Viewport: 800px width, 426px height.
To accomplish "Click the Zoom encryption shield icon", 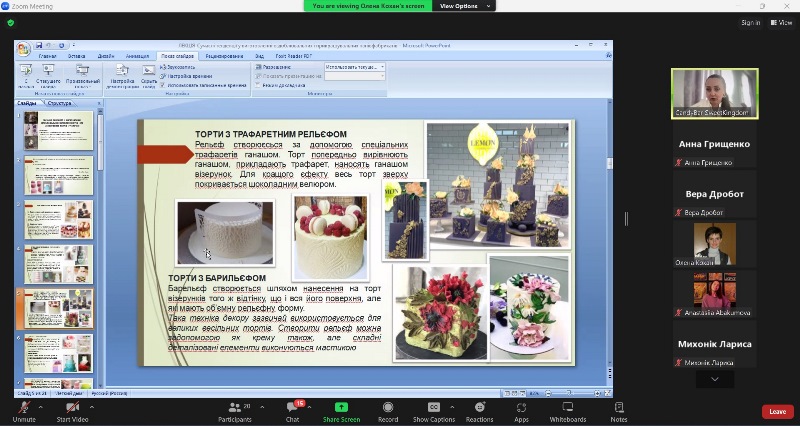I will pos(11,22).
